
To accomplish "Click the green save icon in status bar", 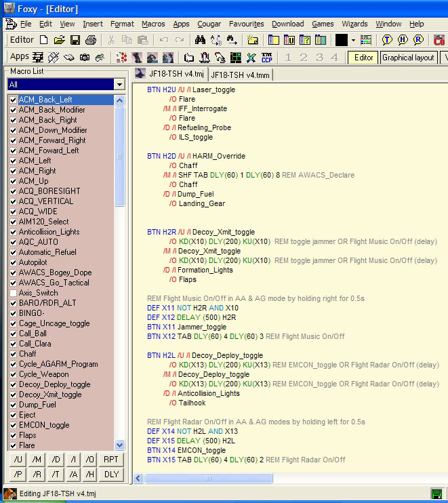I will point(436,494).
